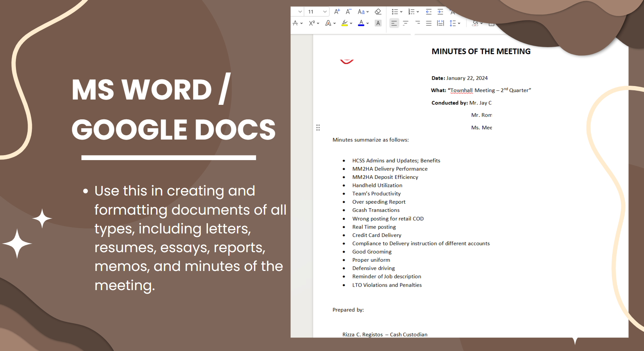Click the superscript X² icon
This screenshot has width=644, height=351.
312,23
